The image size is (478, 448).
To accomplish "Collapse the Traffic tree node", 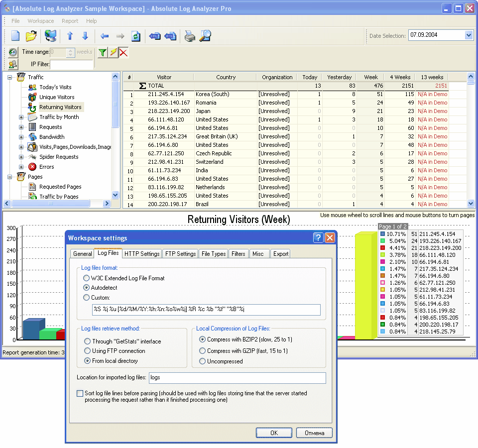I will (x=10, y=78).
